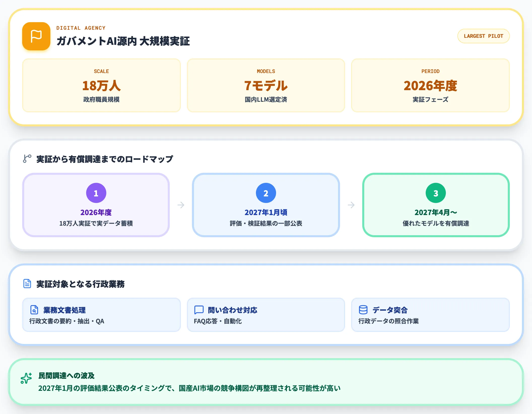The width and height of the screenshot is (532, 414).
Task: Click the title ガバメントAI源内 大規模実証
Action: pos(123,41)
